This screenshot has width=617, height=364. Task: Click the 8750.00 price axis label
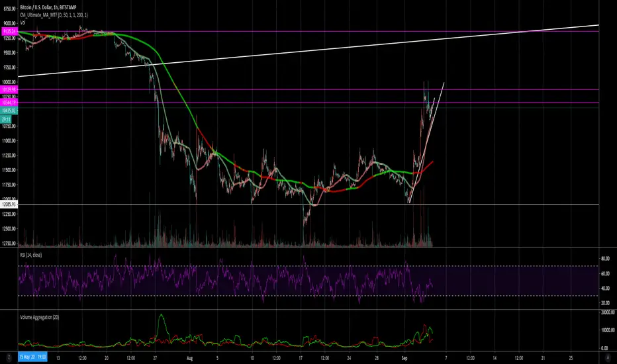click(x=9, y=9)
